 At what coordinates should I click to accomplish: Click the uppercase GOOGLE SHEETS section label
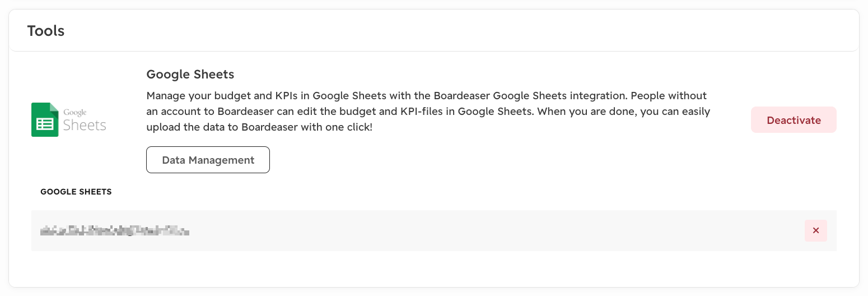click(76, 192)
